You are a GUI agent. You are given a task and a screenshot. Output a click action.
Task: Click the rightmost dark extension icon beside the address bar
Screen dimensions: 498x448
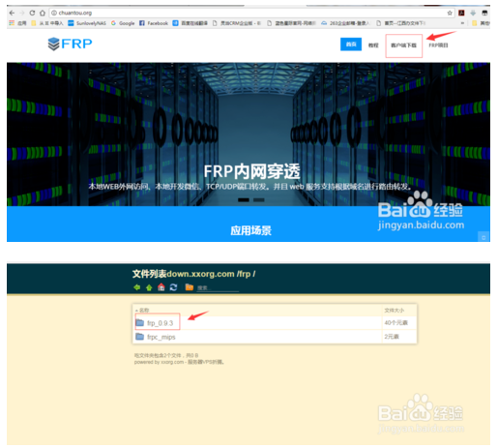484,13
